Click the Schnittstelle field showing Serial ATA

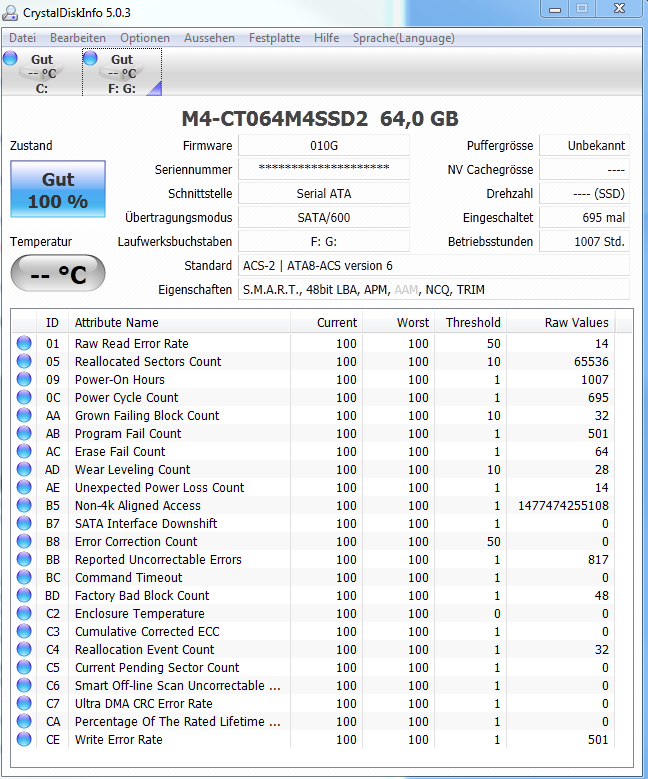(324, 193)
